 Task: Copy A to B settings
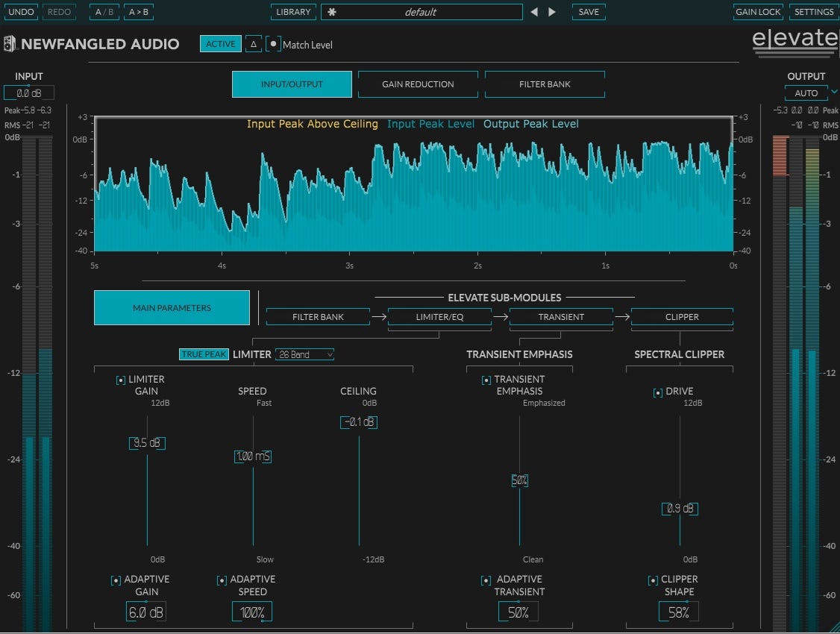(139, 12)
